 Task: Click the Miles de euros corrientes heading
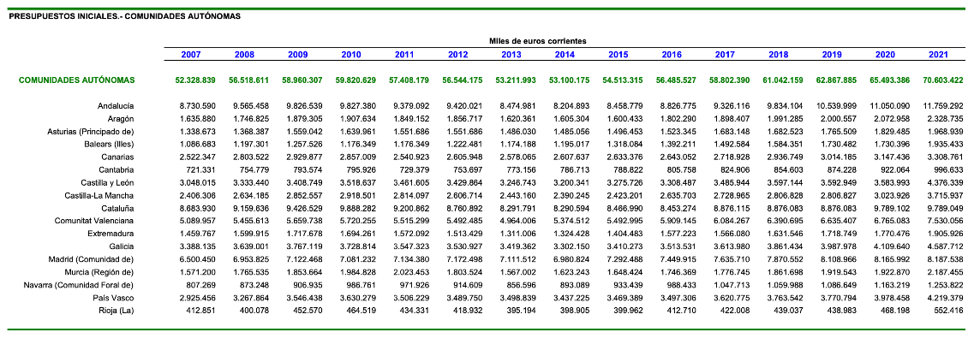coord(538,41)
